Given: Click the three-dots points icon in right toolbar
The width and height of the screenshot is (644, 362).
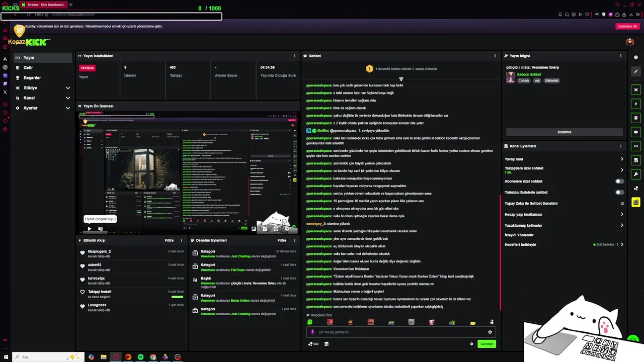Looking at the screenshot, I should tap(636, 189).
